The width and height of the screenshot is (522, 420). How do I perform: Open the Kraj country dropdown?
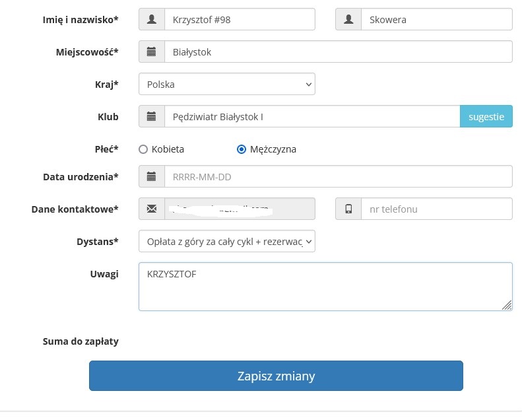(x=226, y=85)
